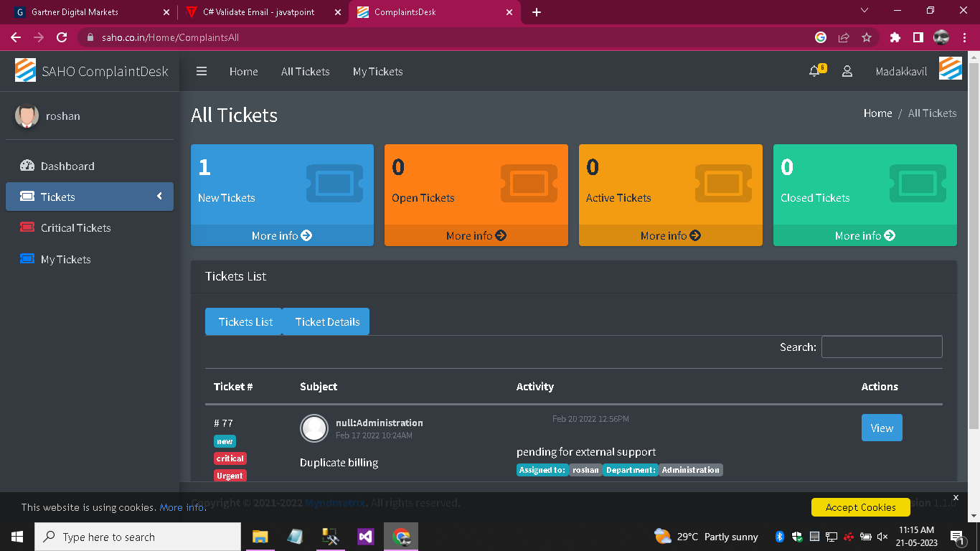This screenshot has width=980, height=551.
Task: Click the Dashboard gauge icon in the sidebar
Action: (x=27, y=166)
